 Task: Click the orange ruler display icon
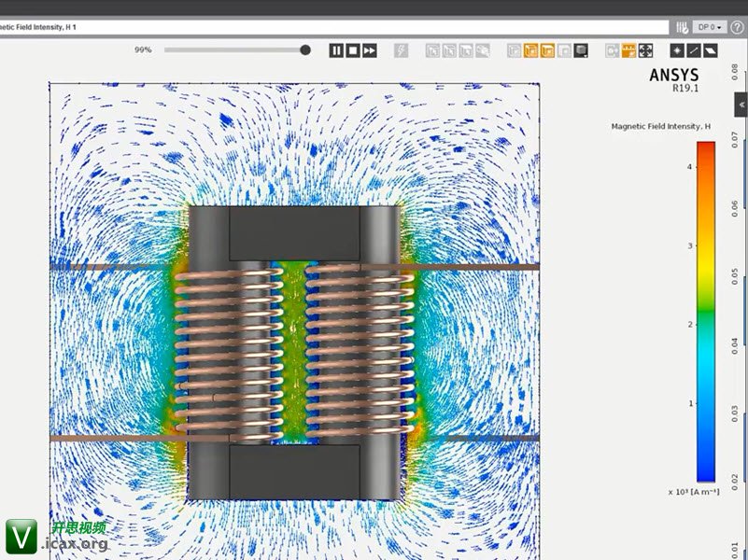point(628,50)
